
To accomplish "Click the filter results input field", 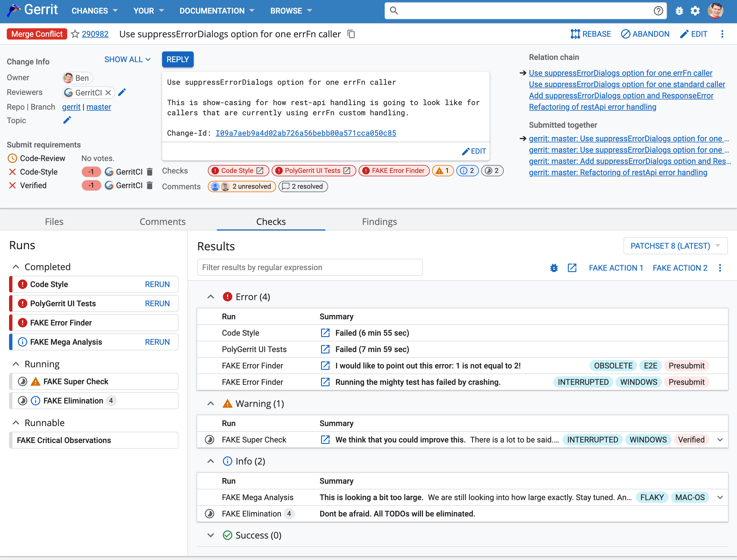I will pos(310,268).
